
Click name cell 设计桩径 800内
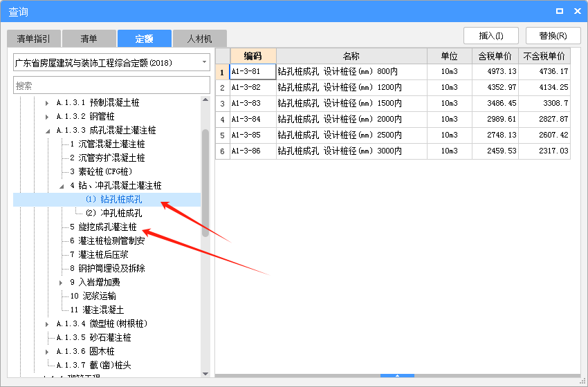click(x=351, y=72)
